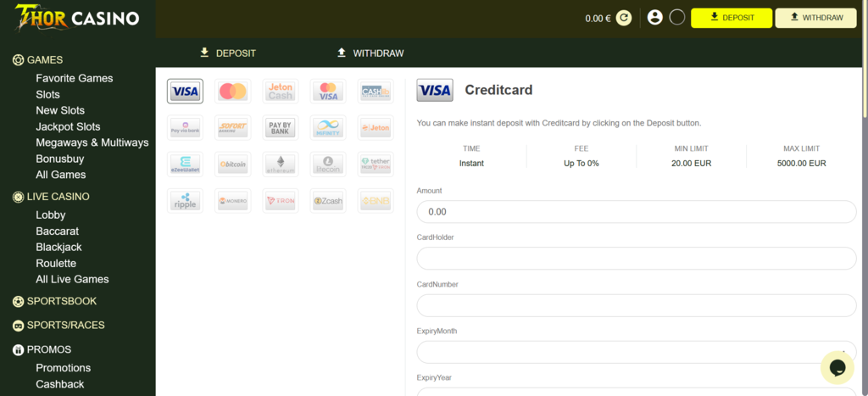This screenshot has width=868, height=396.
Task: Open Megaways & Multiways games
Action: 92,142
